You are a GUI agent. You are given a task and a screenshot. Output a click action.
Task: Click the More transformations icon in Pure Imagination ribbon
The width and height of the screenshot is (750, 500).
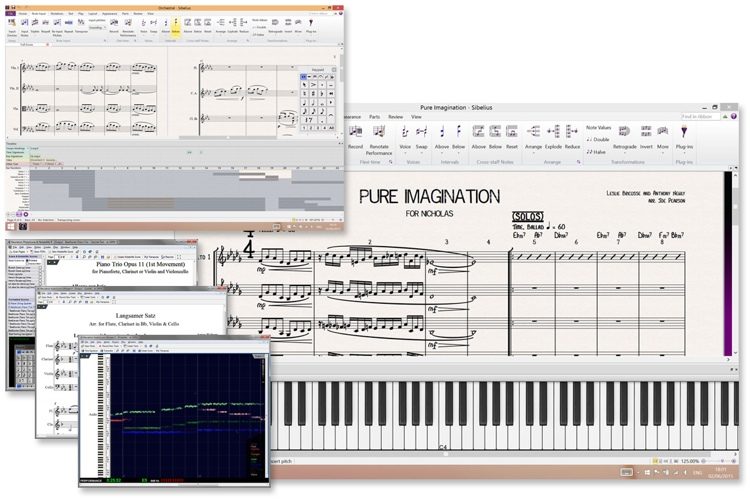point(662,131)
